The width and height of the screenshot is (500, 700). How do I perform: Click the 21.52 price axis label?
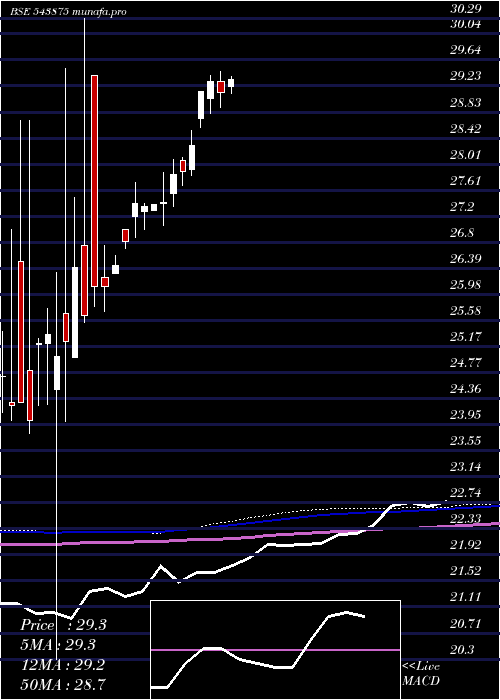(x=465, y=571)
